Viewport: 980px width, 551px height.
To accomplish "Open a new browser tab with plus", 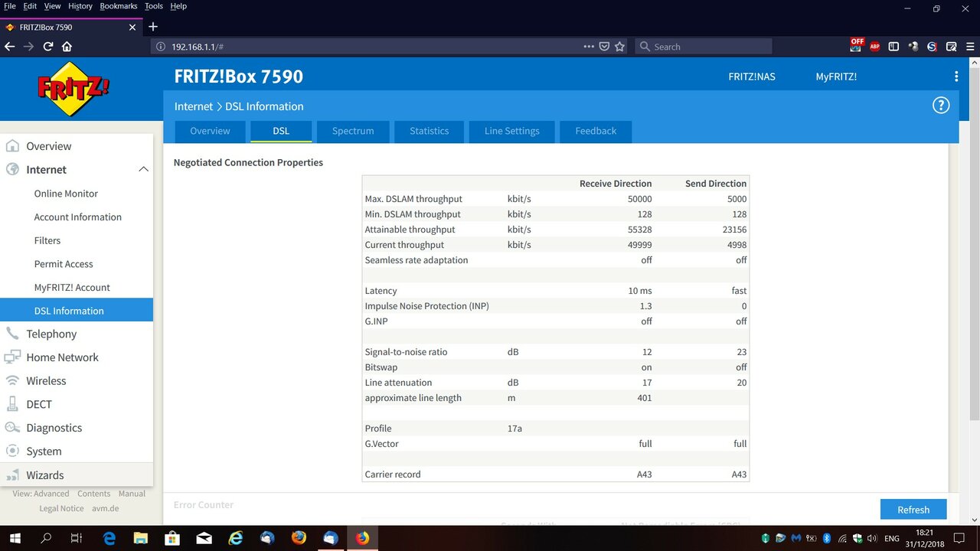I will click(x=152, y=27).
